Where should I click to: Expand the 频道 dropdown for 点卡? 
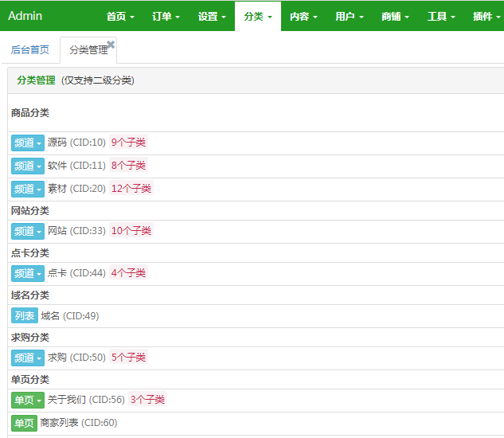pos(28,273)
